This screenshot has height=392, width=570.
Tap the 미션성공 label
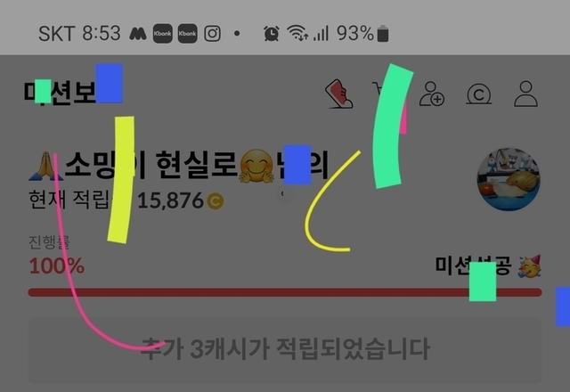point(473,265)
